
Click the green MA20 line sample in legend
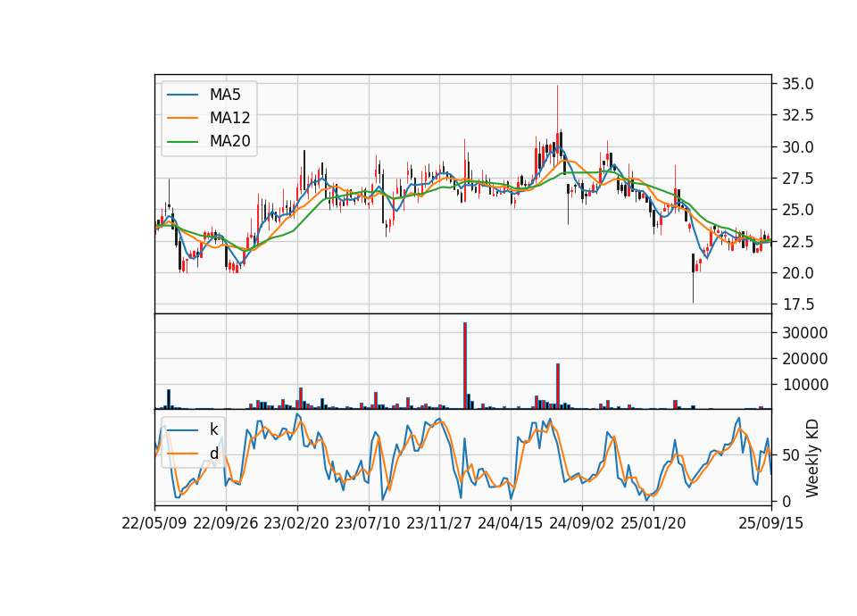[182, 141]
